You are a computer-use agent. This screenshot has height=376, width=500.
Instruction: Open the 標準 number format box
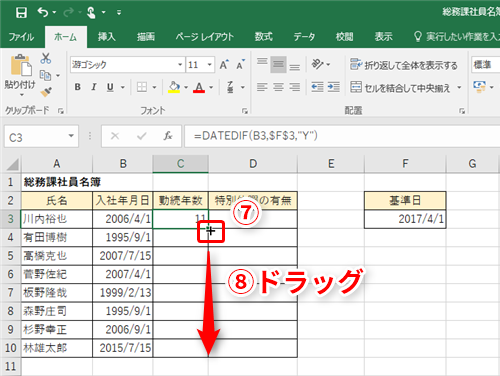click(x=486, y=65)
